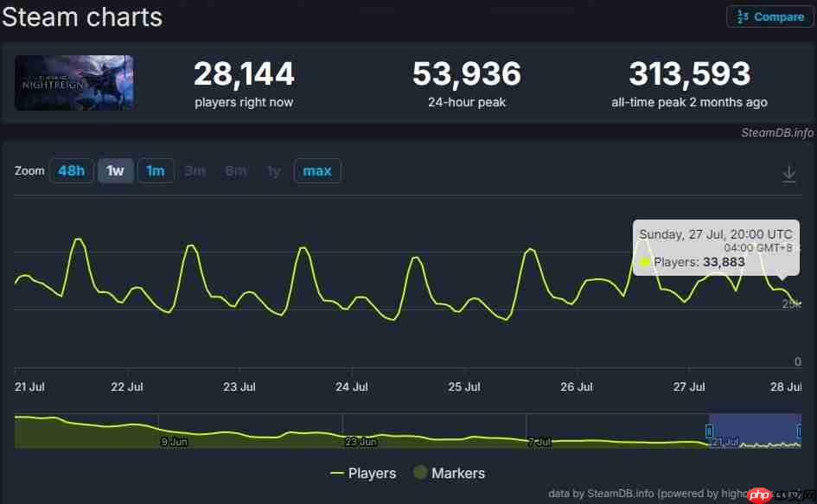This screenshot has width=817, height=504.
Task: Switch chart zoom to 1m
Action: [x=156, y=170]
